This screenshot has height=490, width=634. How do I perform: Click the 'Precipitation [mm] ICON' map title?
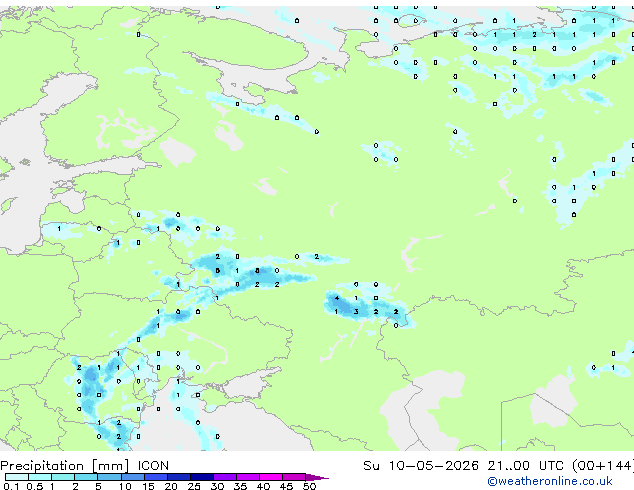pos(85,466)
